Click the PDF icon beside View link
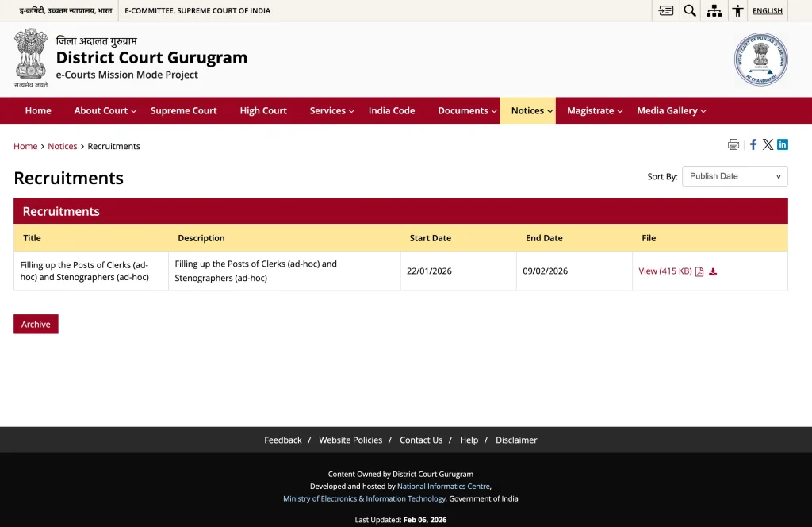 (699, 271)
